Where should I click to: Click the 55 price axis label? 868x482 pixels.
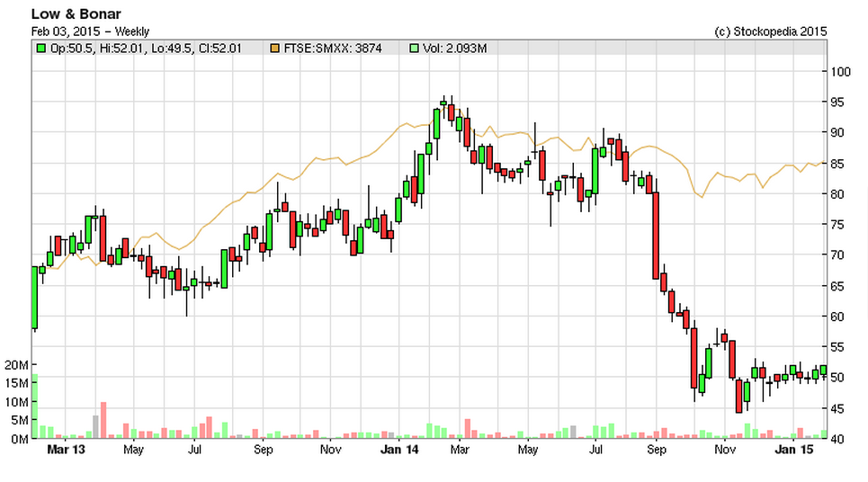pos(837,347)
